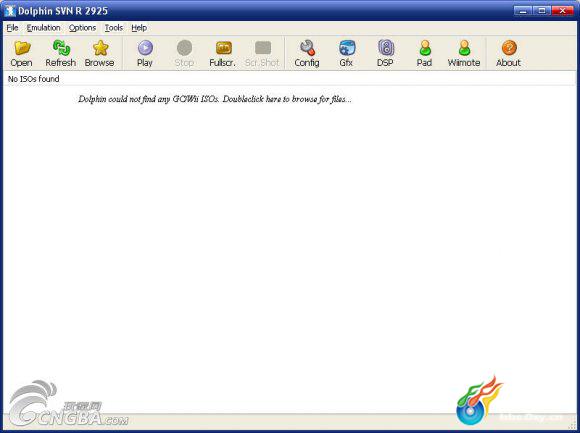The width and height of the screenshot is (580, 433).
Task: Start emulation with Play button
Action: [145, 54]
